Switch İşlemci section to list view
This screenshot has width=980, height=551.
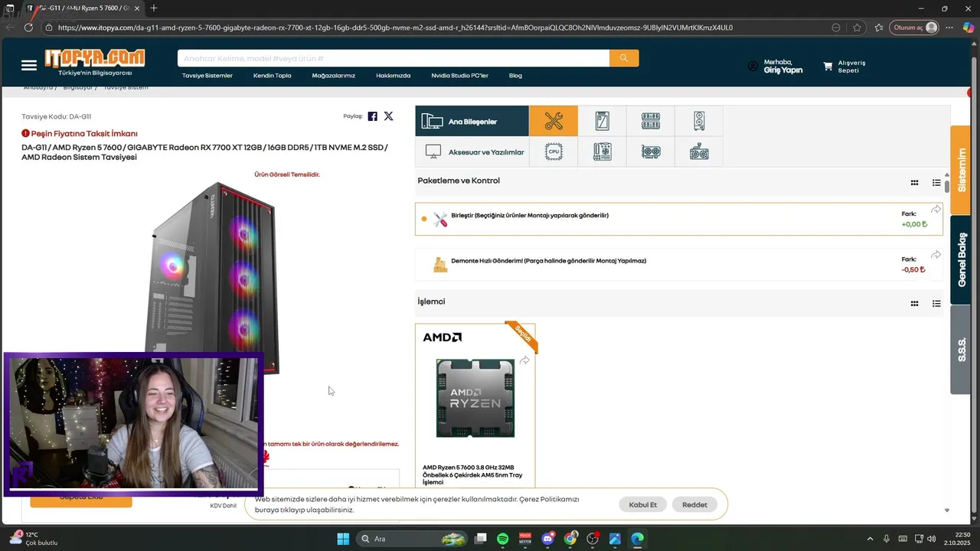936,304
